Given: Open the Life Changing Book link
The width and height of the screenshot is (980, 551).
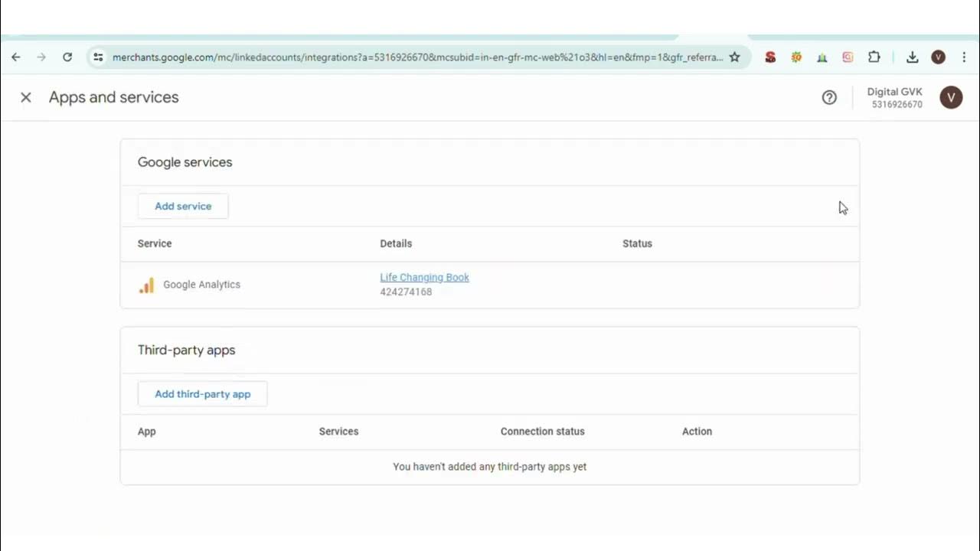Looking at the screenshot, I should pyautogui.click(x=424, y=277).
